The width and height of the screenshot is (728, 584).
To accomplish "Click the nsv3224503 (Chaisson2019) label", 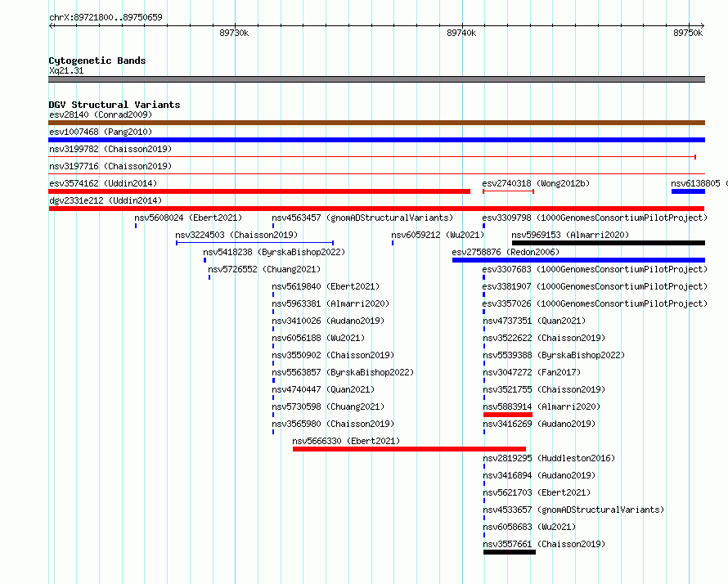I will (x=236, y=235).
